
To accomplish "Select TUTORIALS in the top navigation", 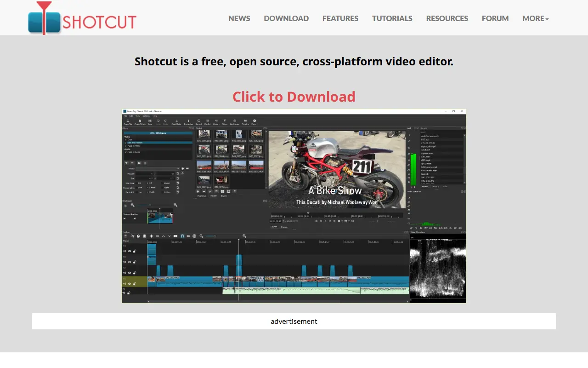I will coord(392,18).
